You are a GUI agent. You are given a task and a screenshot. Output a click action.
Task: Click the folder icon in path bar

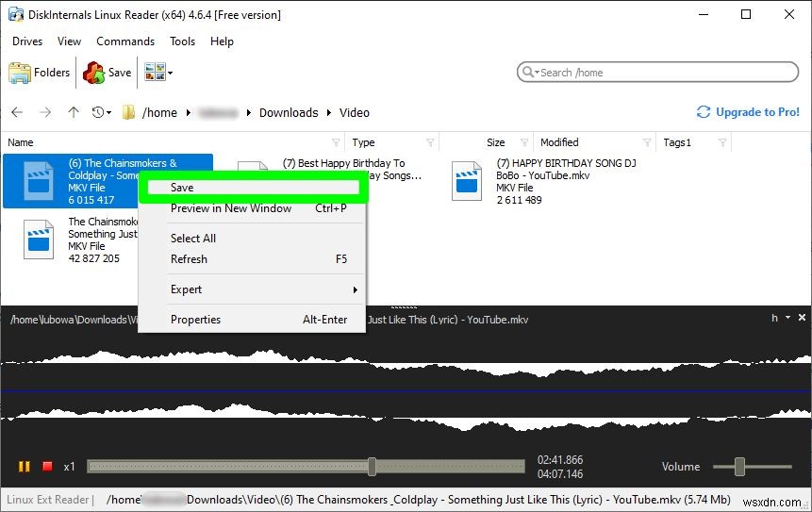pos(128,112)
